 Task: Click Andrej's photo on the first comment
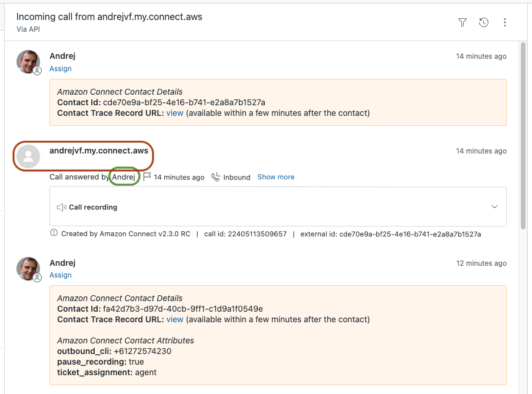28,62
